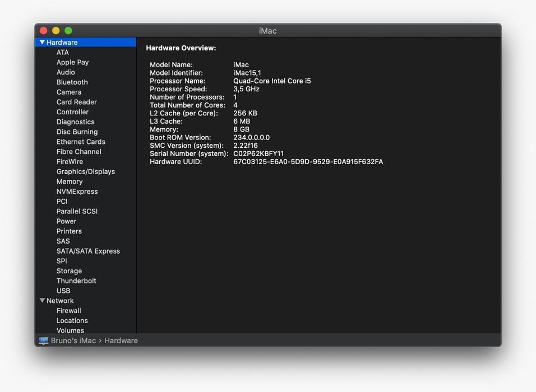Select PCI in the sidebar
536x392 pixels.
click(62, 201)
